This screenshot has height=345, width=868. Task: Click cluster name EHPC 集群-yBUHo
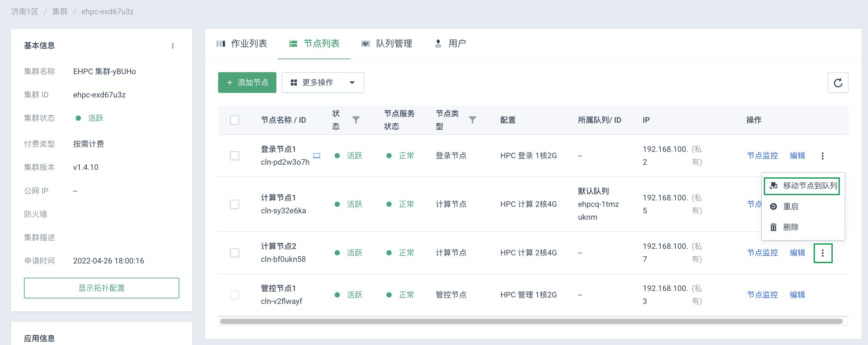105,72
